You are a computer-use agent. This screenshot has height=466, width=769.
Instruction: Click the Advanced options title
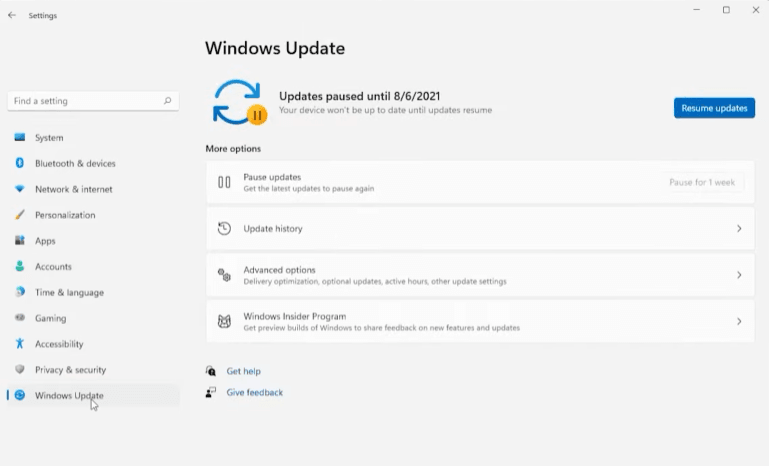(x=279, y=270)
